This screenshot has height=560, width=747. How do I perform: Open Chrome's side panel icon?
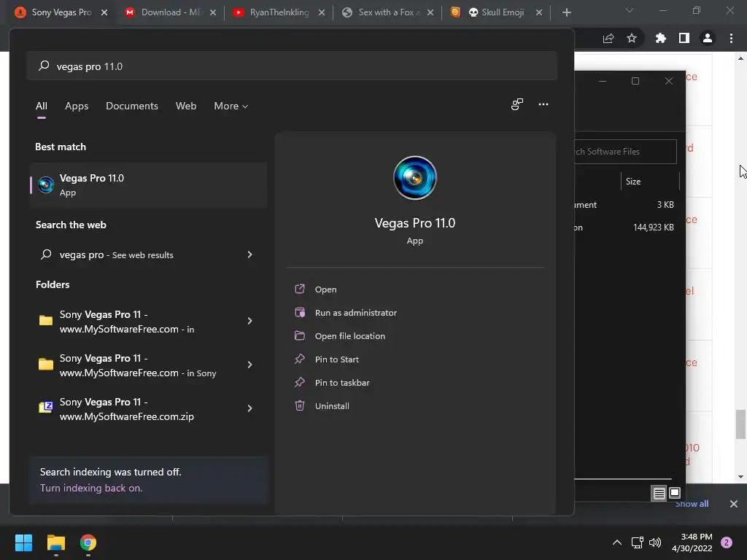684,38
